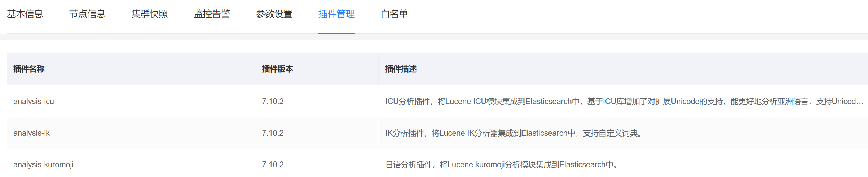
Task: Click the active 插件管理 tab
Action: [x=336, y=14]
